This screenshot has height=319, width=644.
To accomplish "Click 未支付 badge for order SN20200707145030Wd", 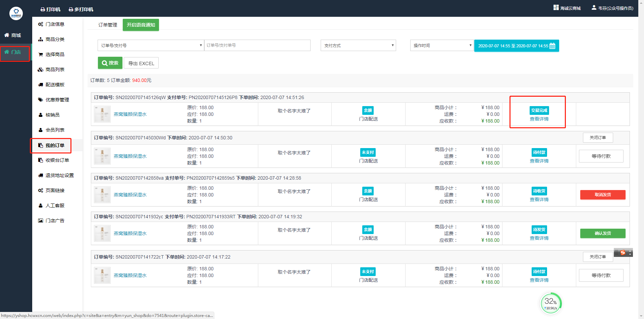I will [x=368, y=152].
